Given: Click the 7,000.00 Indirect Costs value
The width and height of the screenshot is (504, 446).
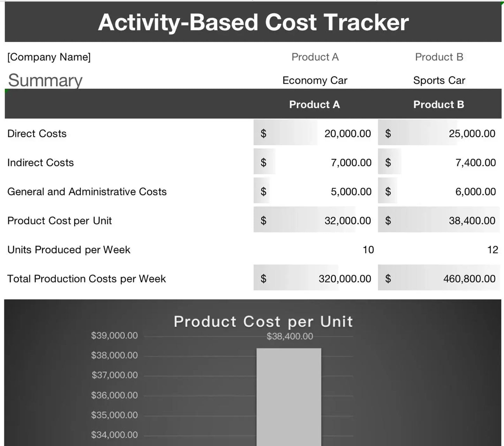Looking at the screenshot, I should [351, 162].
